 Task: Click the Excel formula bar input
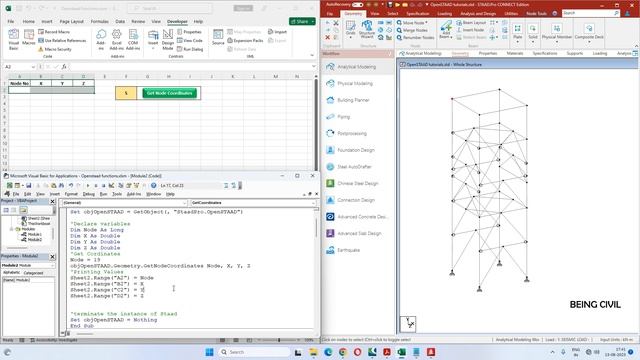(190, 67)
